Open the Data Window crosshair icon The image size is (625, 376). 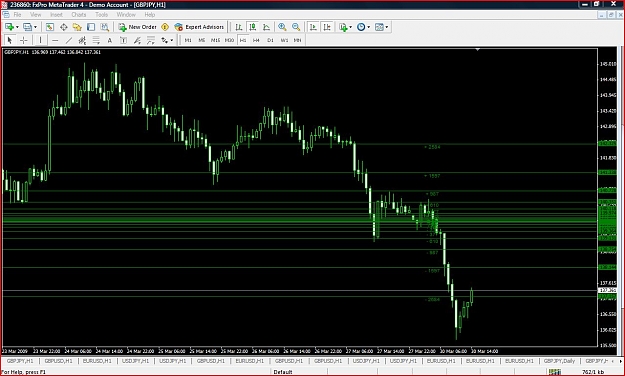[63, 27]
